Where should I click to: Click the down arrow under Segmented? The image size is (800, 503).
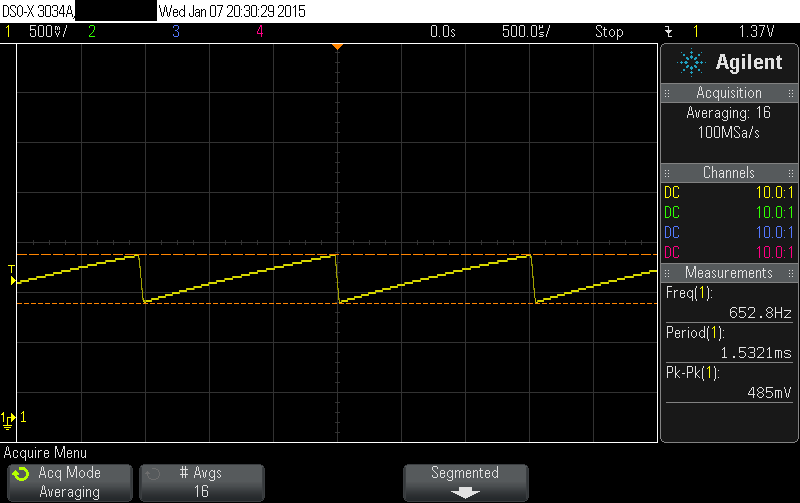tap(465, 493)
